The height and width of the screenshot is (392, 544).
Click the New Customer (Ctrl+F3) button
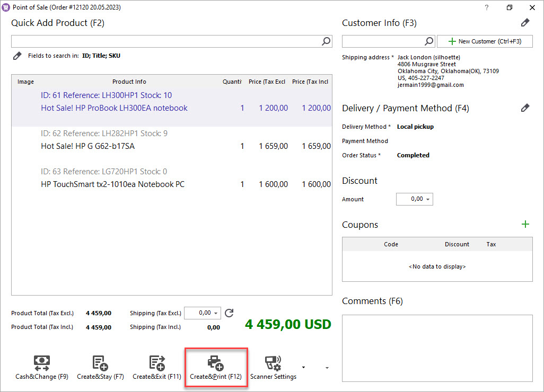coord(485,41)
